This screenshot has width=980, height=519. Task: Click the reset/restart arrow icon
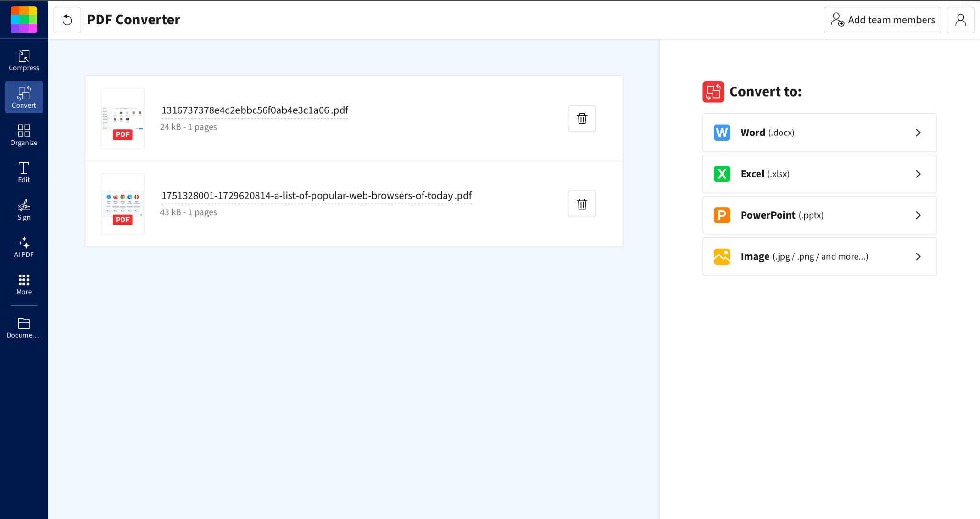[x=67, y=20]
